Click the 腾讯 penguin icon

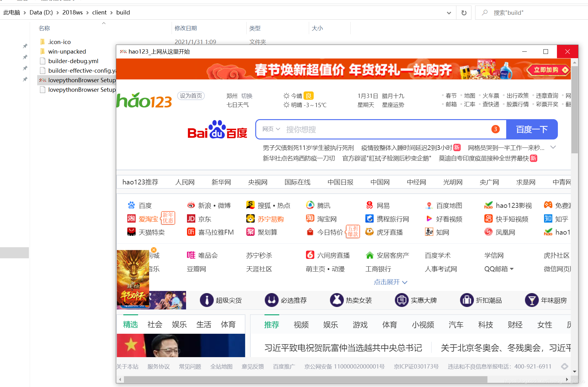[x=310, y=205]
